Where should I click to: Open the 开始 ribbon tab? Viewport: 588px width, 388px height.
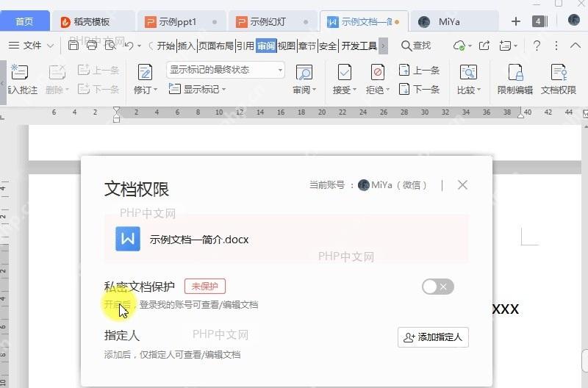(x=166, y=46)
